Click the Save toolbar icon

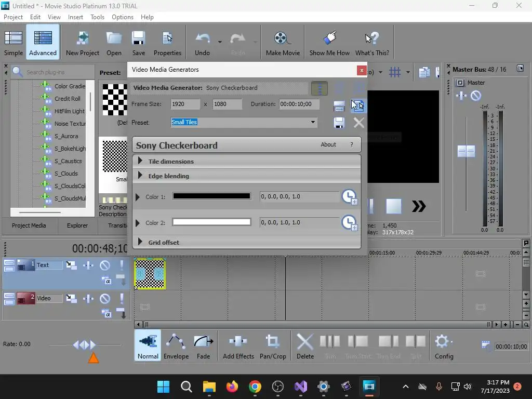[138, 43]
